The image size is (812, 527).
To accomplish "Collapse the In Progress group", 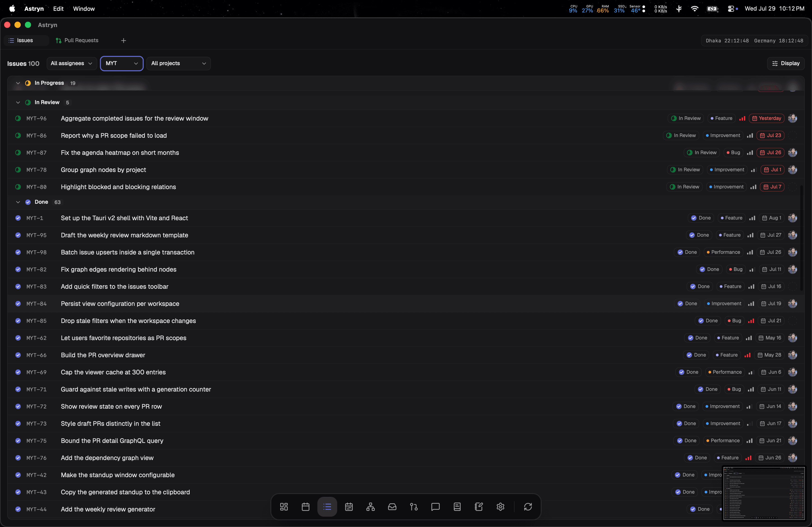I will pyautogui.click(x=18, y=83).
